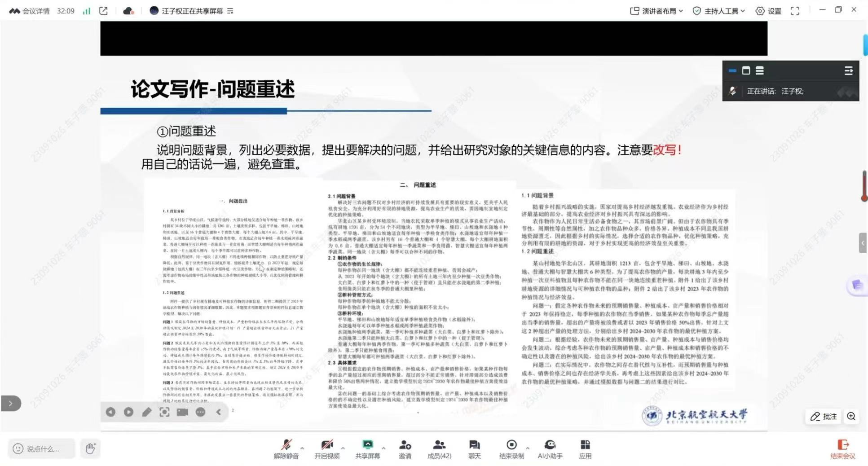Viewport: 868px width, 466px height.
Task: Click the 解除静音 microphone icon
Action: 286,445
